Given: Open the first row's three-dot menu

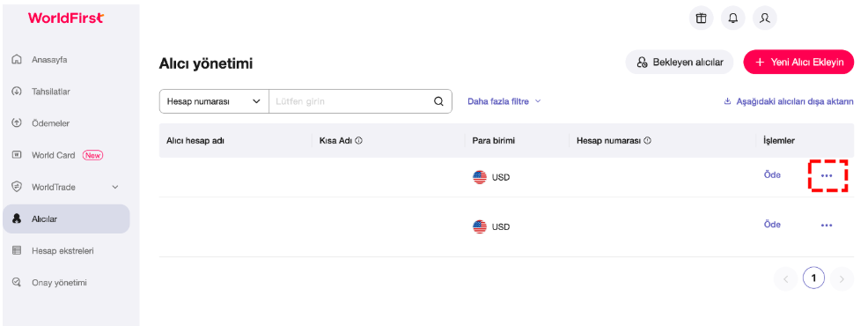Looking at the screenshot, I should coord(827,175).
